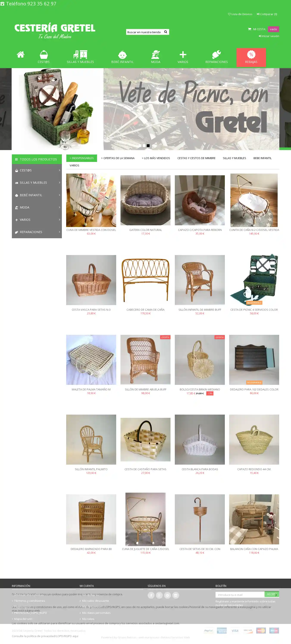Open the Lista de Deseos link

coord(240,14)
